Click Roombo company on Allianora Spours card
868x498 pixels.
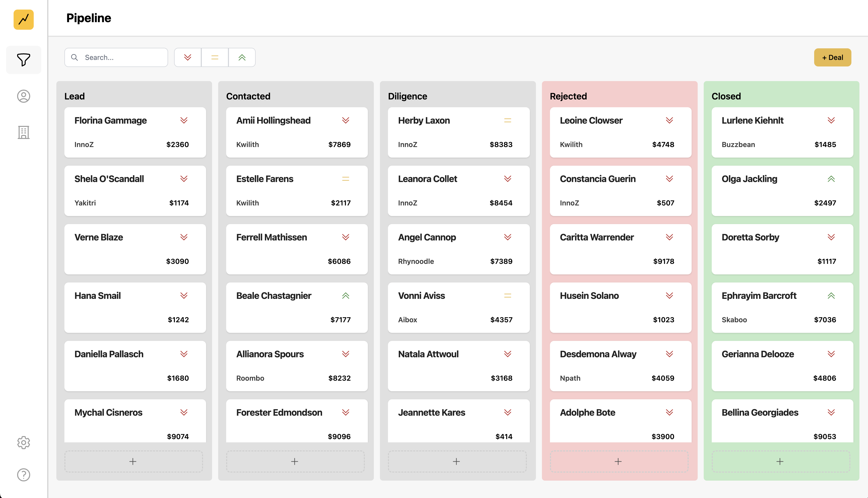(x=250, y=378)
